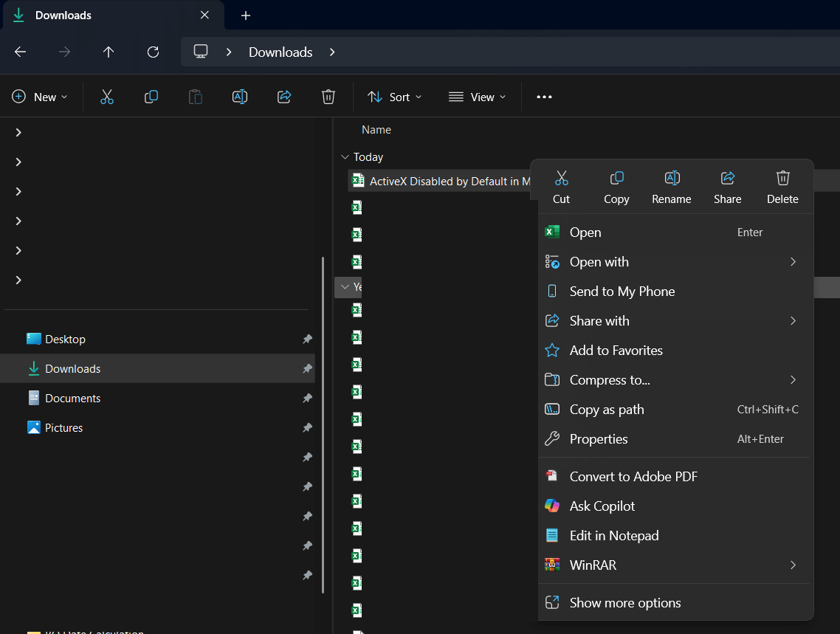Choose Edit in Notepad

(675, 536)
